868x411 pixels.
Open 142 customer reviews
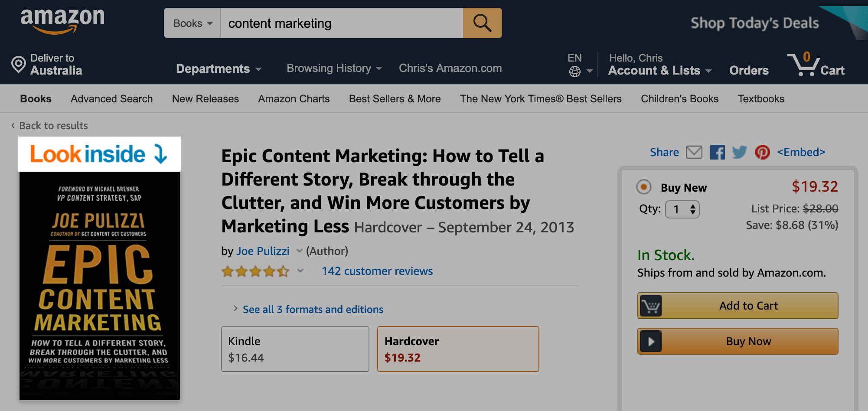coord(377,271)
